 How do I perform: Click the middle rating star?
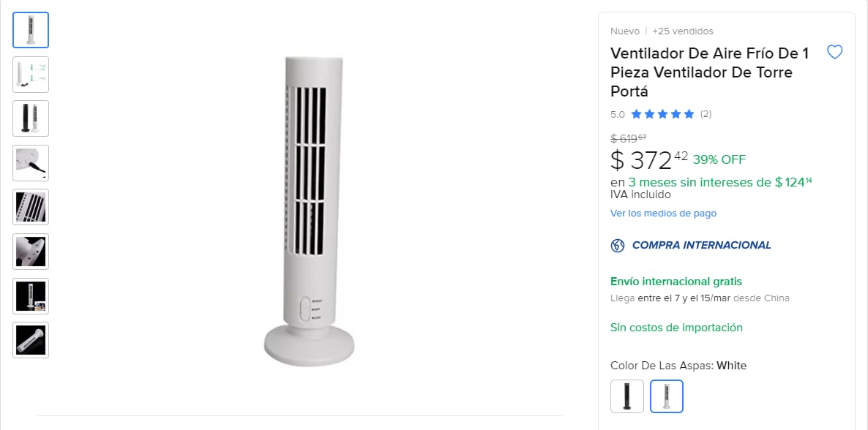(662, 114)
